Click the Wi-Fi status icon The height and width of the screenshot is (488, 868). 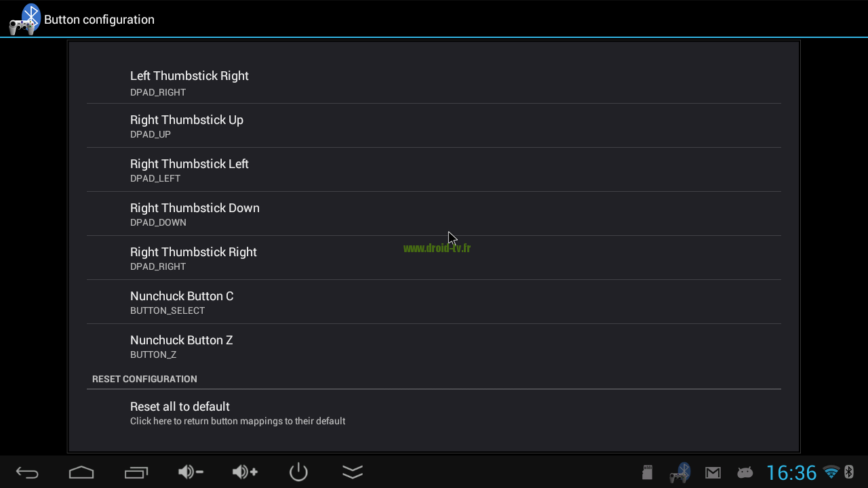pyautogui.click(x=831, y=472)
